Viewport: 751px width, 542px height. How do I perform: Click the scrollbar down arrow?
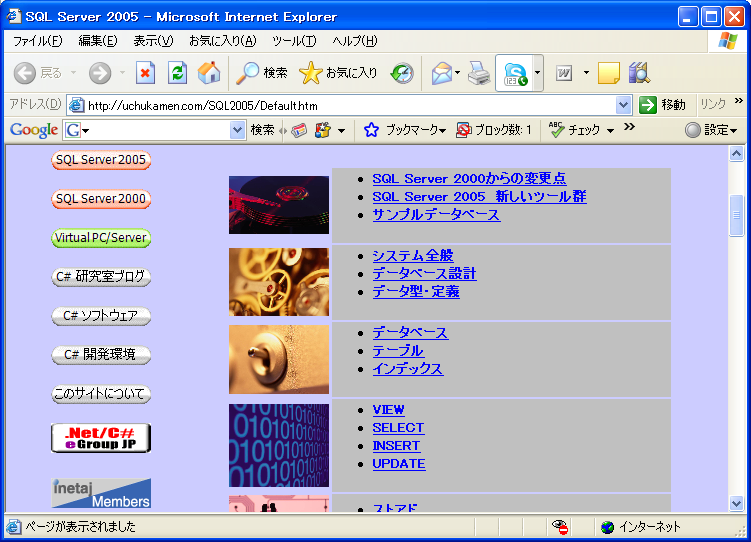tap(736, 503)
